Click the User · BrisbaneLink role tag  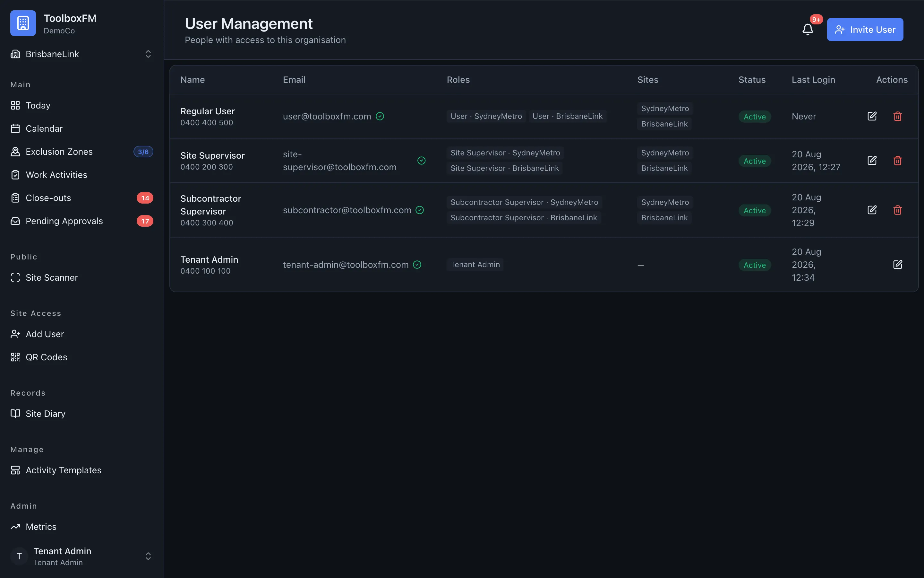point(567,116)
